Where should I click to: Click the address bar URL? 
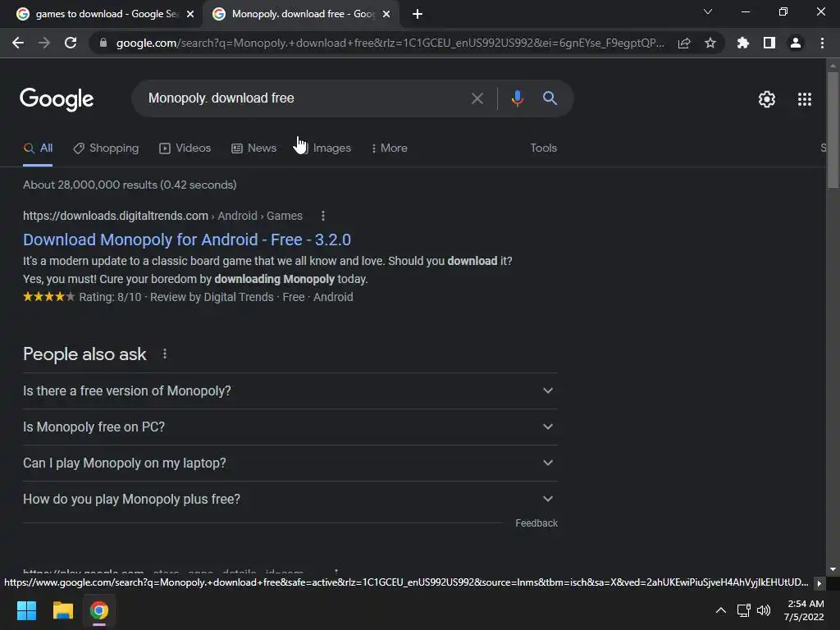tap(390, 43)
